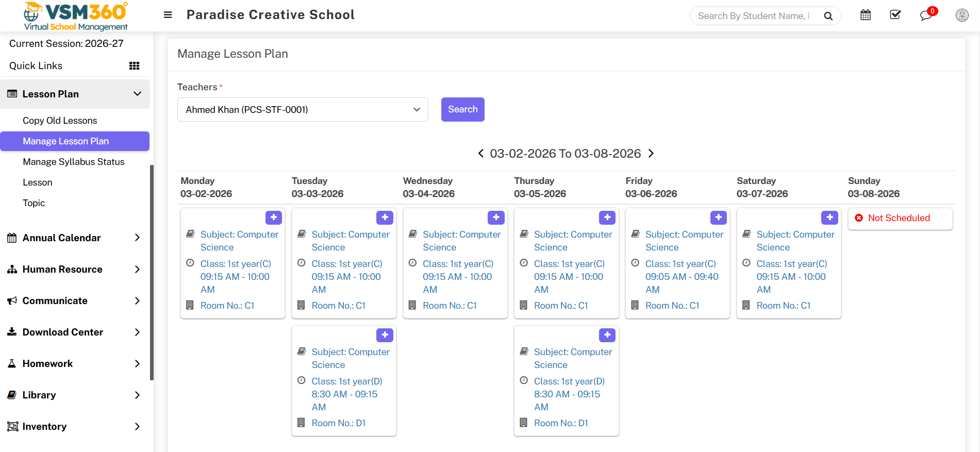Click the Inventory sidebar icon
This screenshot has width=980, height=452.
pos(12,427)
